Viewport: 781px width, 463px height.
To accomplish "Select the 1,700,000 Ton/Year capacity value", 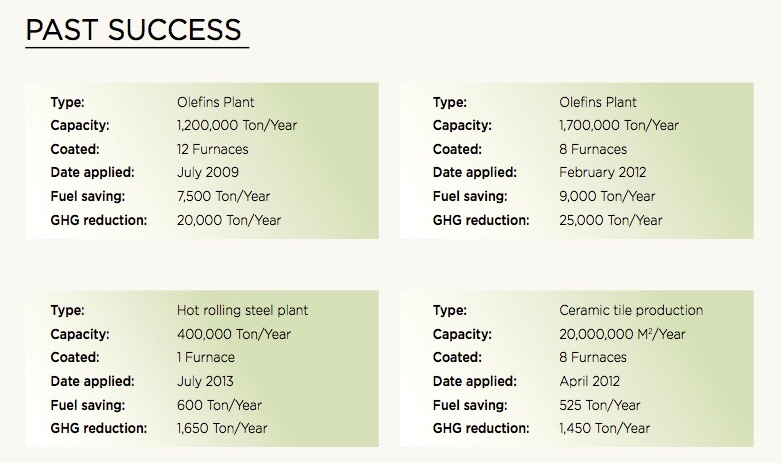I will (x=619, y=125).
